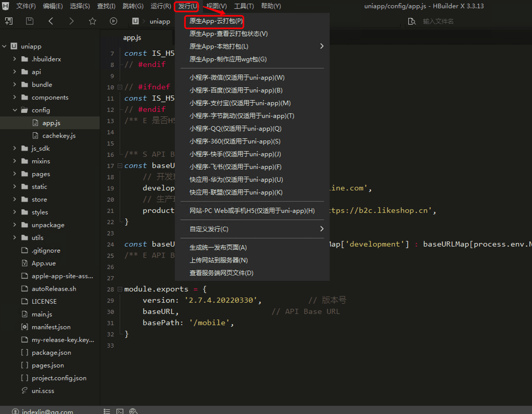The image size is (532, 414).
Task: Collapse the config folder
Action: click(x=15, y=110)
